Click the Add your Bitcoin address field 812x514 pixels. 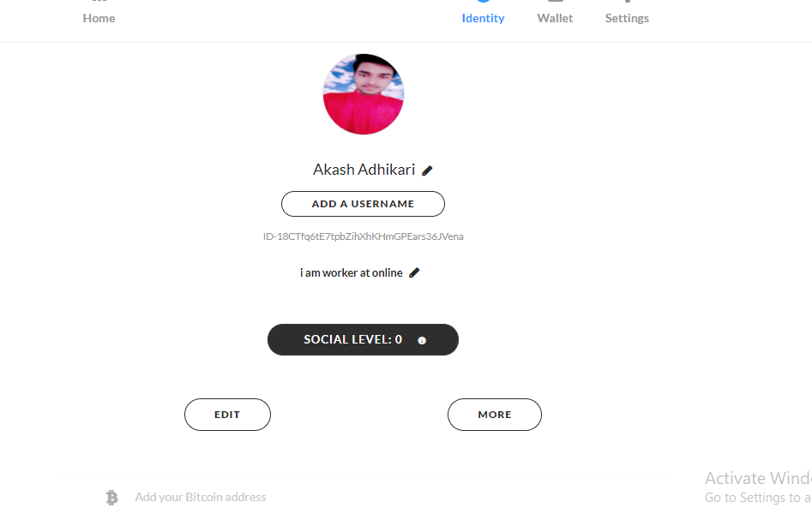[x=201, y=497]
